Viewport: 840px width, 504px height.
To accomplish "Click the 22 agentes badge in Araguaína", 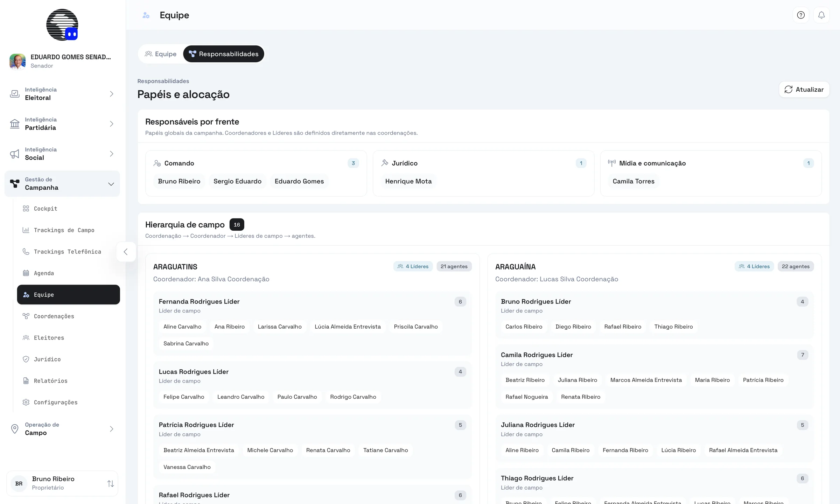I will [796, 266].
